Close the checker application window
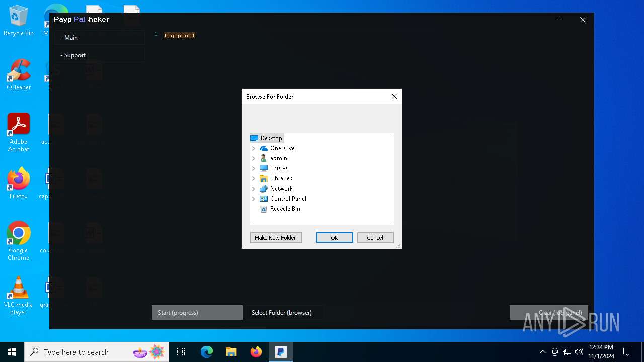The image size is (644, 362). pos(583,20)
